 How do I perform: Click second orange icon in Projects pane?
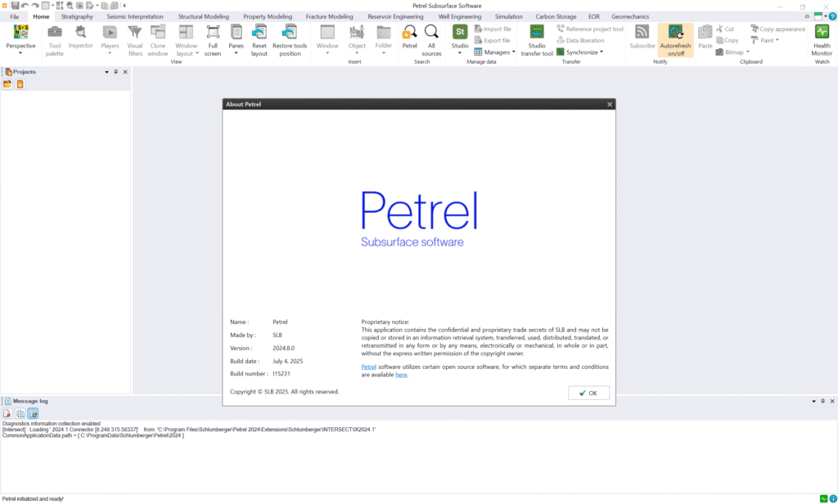20,84
